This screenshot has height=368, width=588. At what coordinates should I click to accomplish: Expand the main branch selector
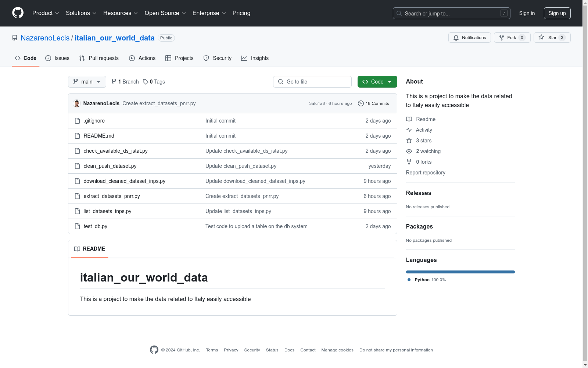[87, 82]
